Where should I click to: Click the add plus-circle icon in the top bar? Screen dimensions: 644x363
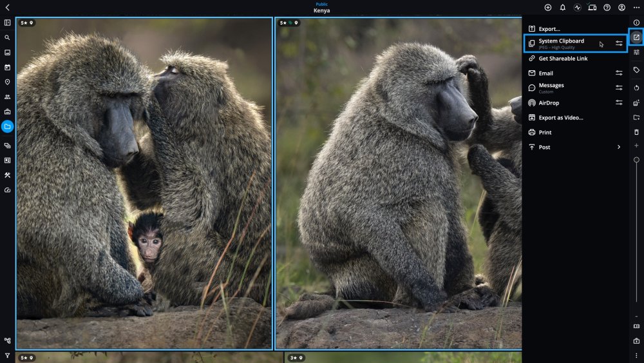coord(548,7)
